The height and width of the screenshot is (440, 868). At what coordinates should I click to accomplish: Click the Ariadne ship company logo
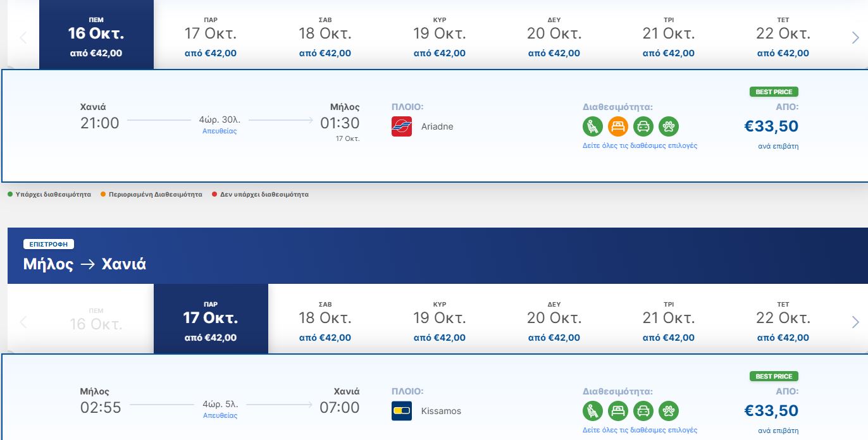402,126
